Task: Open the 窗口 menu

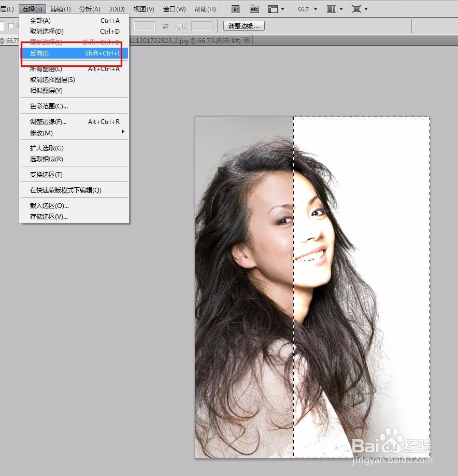Action: [174, 9]
